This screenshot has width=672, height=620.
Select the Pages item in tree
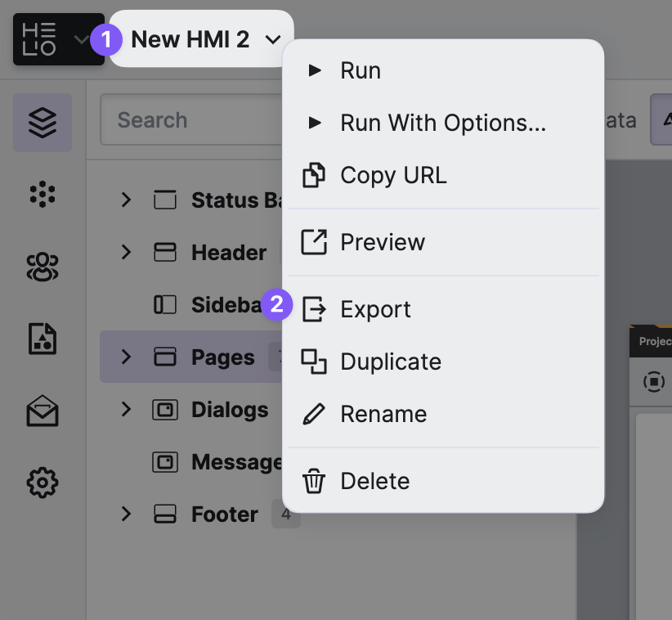coord(222,357)
